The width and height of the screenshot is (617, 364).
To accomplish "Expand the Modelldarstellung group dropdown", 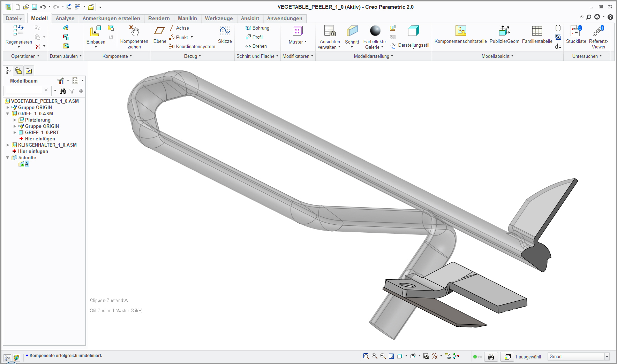I will (374, 56).
